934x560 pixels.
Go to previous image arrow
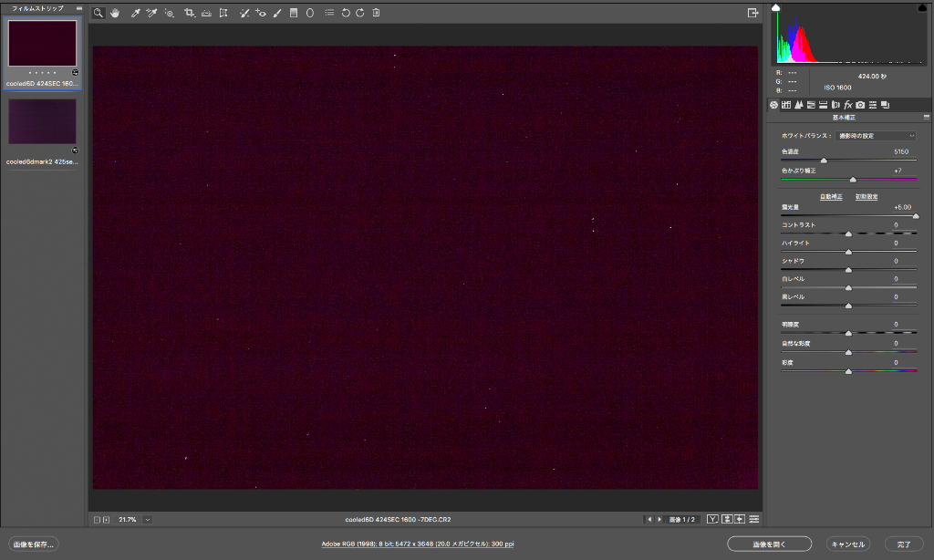649,520
